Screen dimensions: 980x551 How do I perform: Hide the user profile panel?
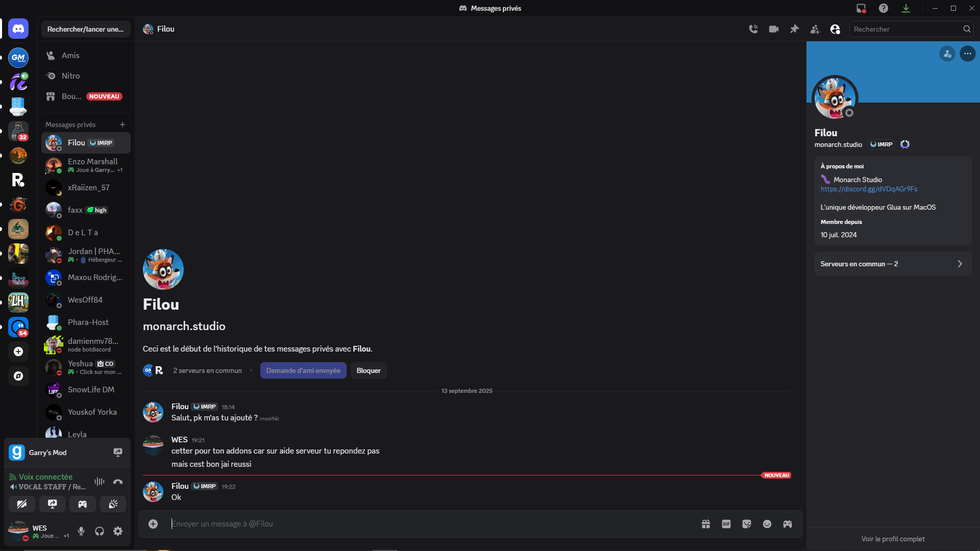click(835, 29)
